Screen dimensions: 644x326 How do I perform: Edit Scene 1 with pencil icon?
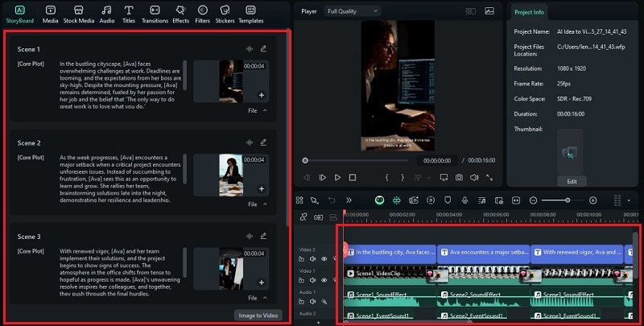tap(263, 48)
